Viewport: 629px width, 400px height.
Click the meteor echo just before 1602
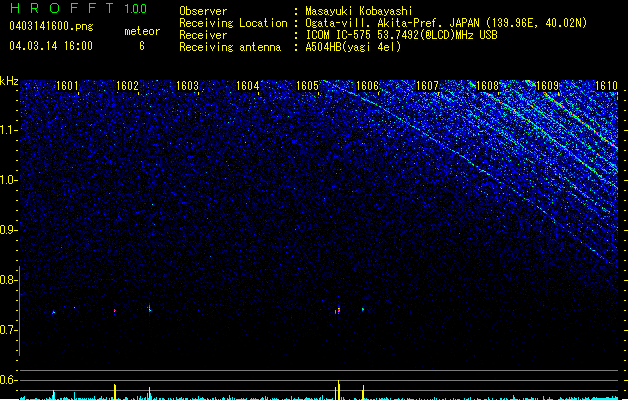[115, 311]
